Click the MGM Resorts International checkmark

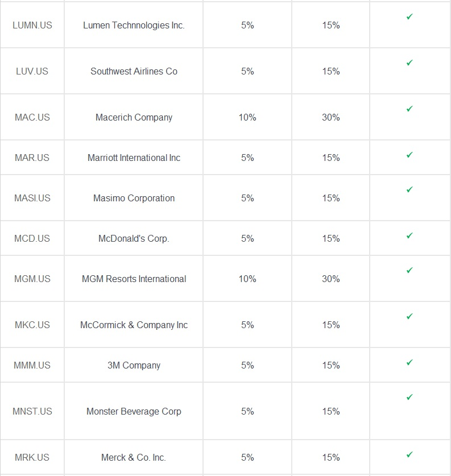(x=409, y=271)
